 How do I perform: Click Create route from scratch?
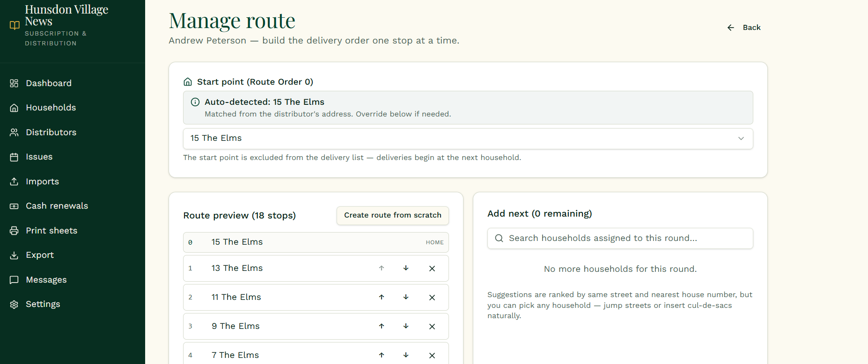pyautogui.click(x=392, y=215)
